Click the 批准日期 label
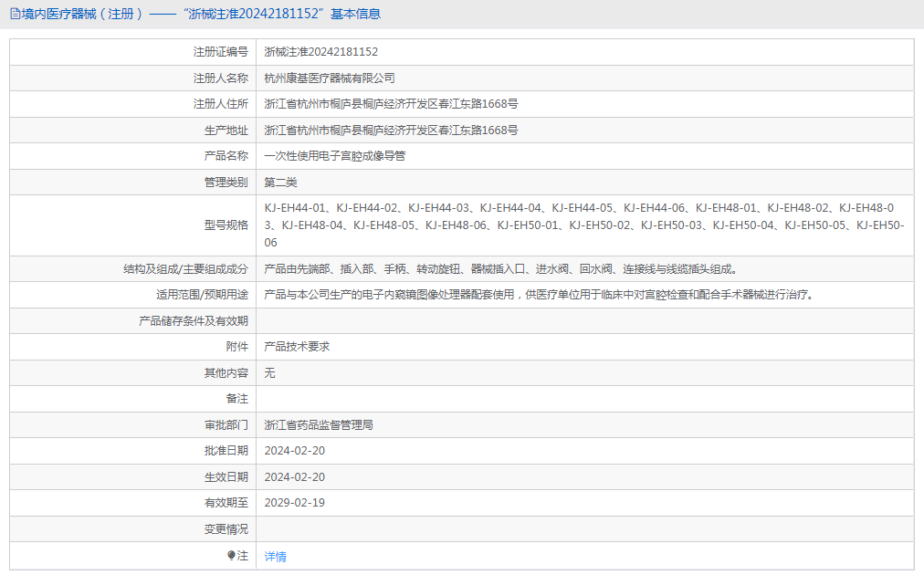This screenshot has width=924, height=575. click(x=226, y=451)
